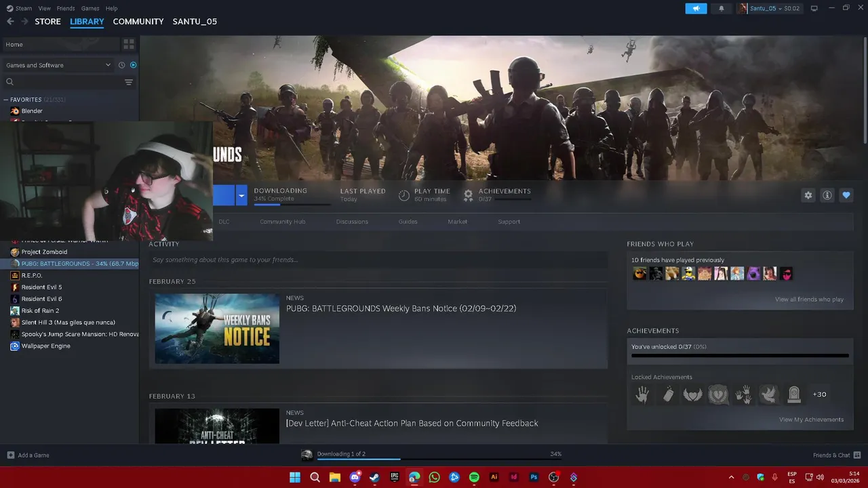Expand the Santu_05 account dropdown
This screenshot has height=488, width=868.
[770, 8]
